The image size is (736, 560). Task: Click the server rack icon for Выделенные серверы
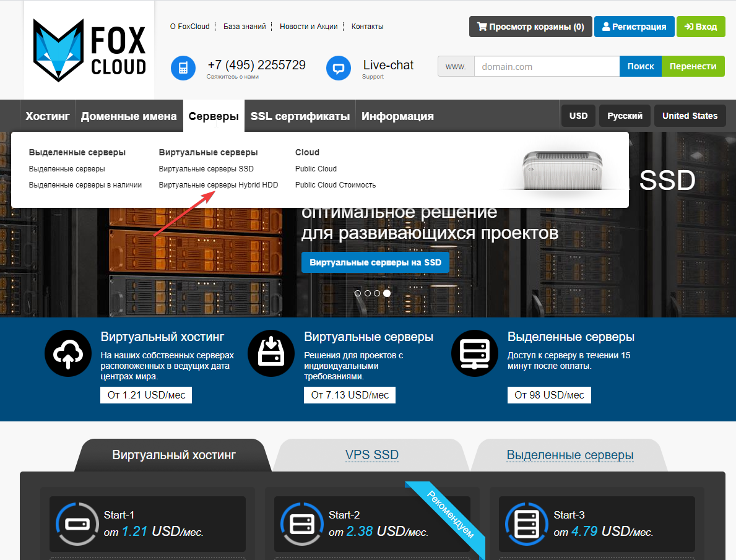(x=475, y=354)
